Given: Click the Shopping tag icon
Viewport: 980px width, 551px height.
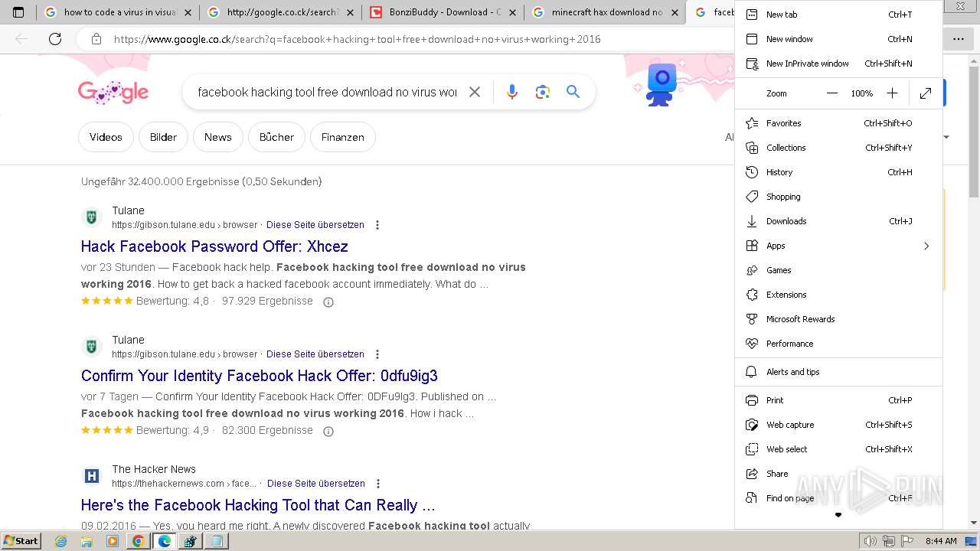Looking at the screenshot, I should 752,197.
